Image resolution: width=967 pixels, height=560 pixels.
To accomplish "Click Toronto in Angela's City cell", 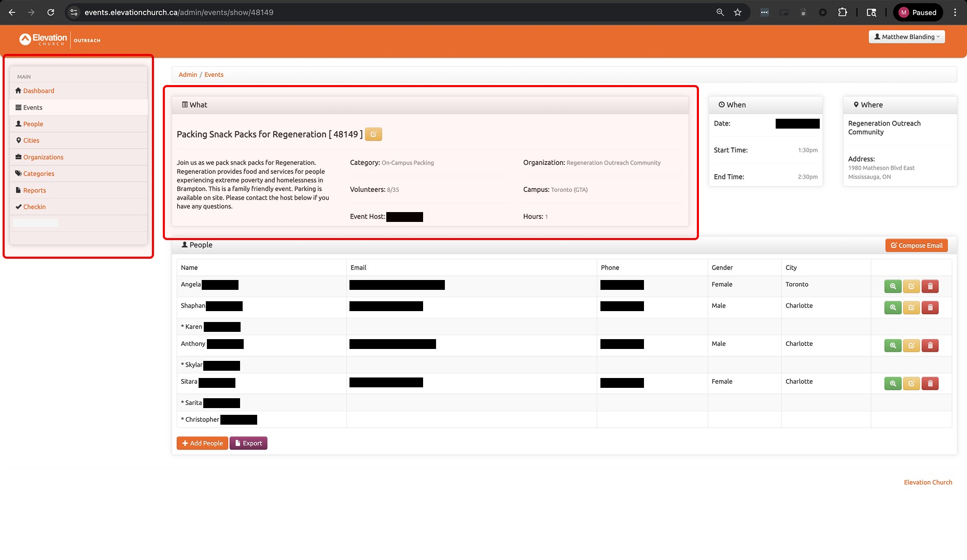I will (797, 284).
